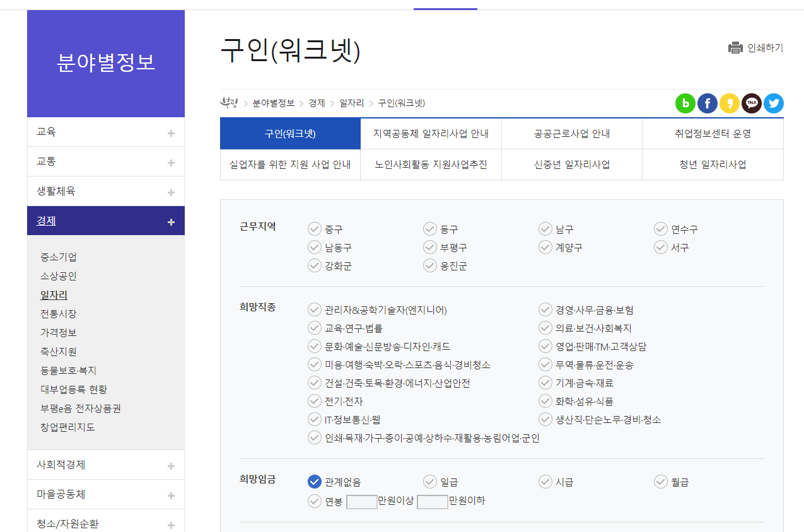The width and height of the screenshot is (804, 532).
Task: Open 지역공동체 일자리사업 안내 tab
Action: [431, 134]
